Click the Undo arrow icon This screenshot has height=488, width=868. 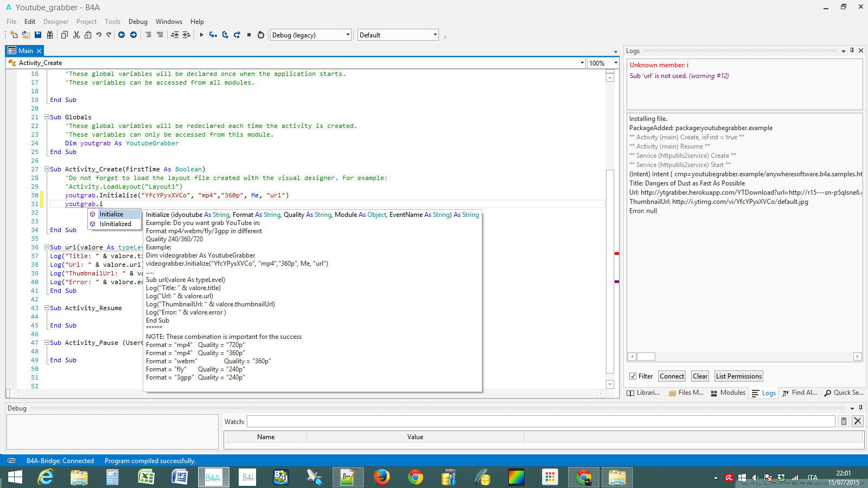point(99,35)
